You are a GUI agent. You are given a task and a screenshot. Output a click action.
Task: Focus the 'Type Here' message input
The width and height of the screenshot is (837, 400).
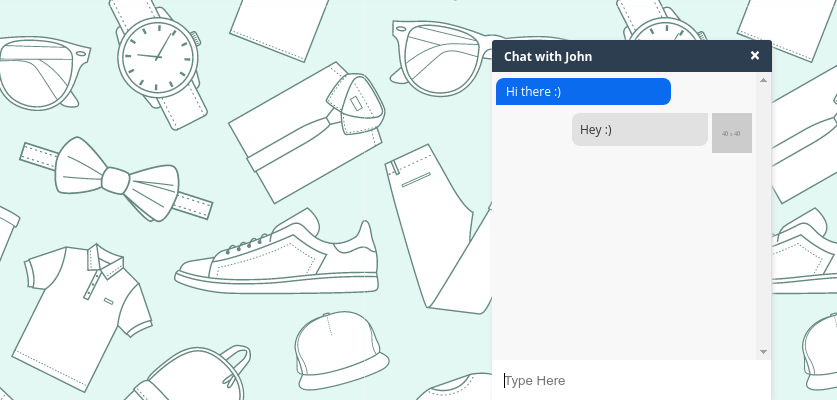coord(631,380)
